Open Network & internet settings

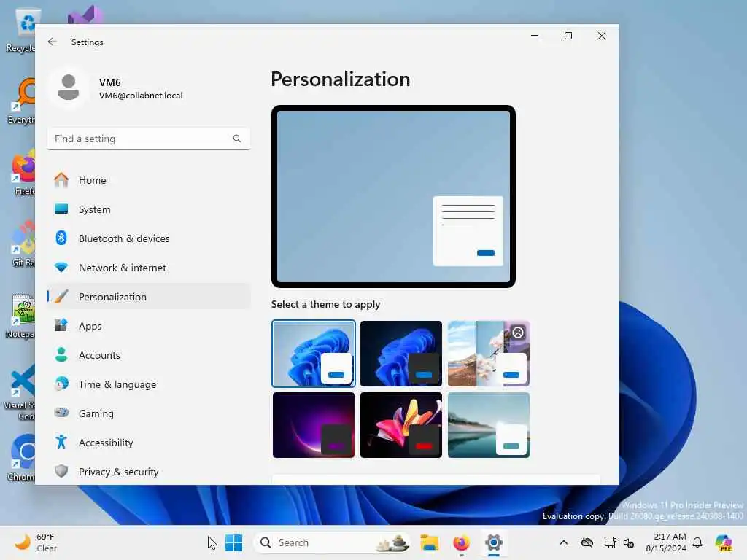(x=149, y=268)
